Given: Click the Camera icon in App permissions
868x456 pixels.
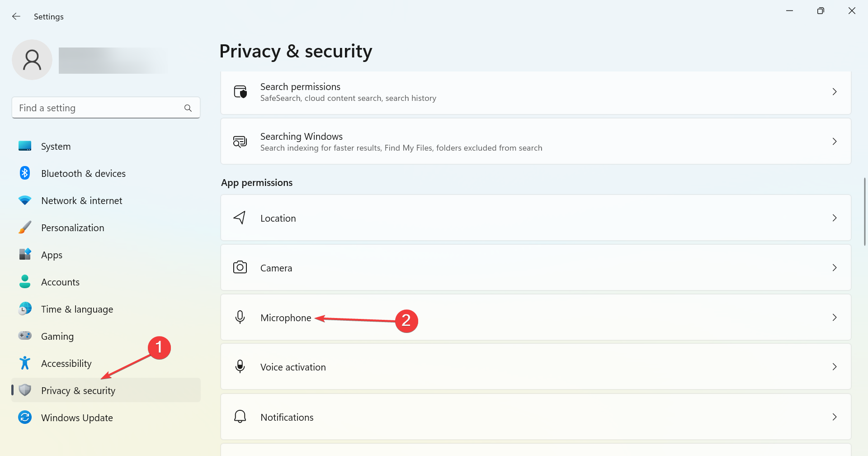Looking at the screenshot, I should point(240,267).
